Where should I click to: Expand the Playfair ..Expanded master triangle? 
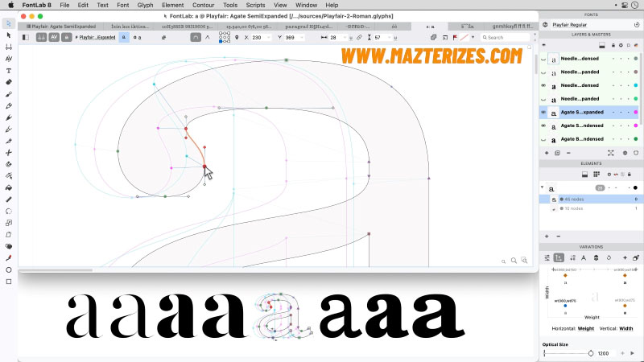point(76,37)
